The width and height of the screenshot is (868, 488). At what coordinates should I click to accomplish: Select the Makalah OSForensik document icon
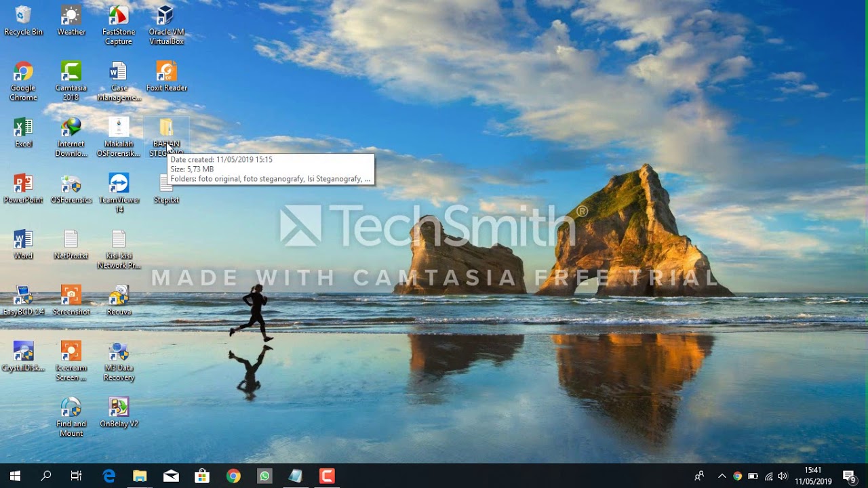point(119,138)
